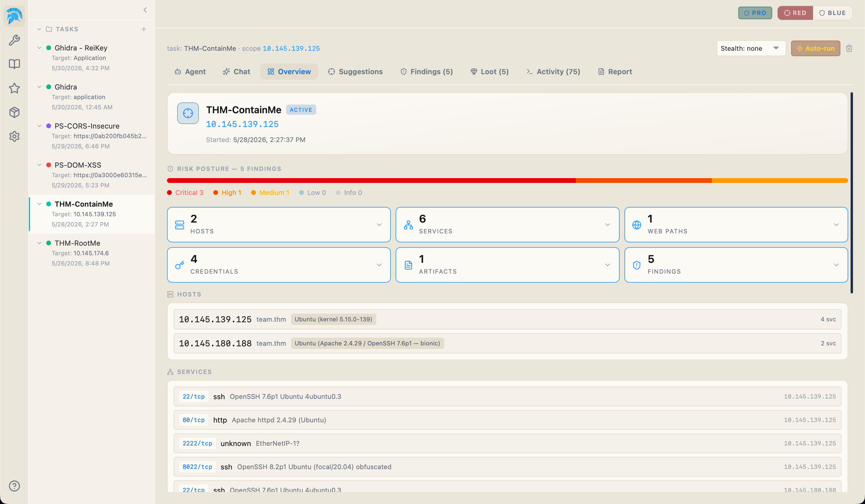
Task: Click scope link 10.145.139.125 in breadcrumb
Action: 291,48
